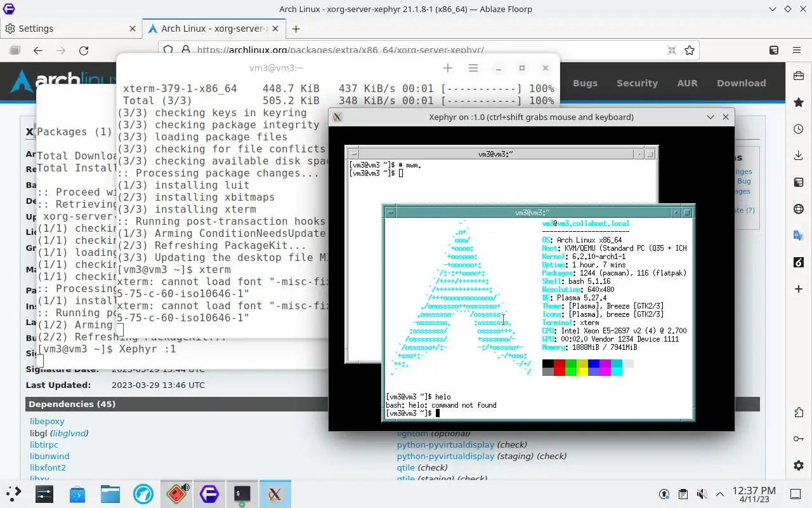Image resolution: width=812 pixels, height=508 pixels.
Task: Bookmark this page with the star icon
Action: coord(690,50)
